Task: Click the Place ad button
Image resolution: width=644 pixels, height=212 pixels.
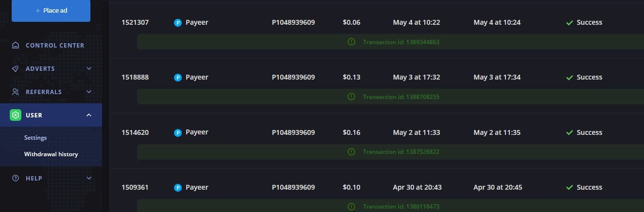Action: click(x=51, y=11)
